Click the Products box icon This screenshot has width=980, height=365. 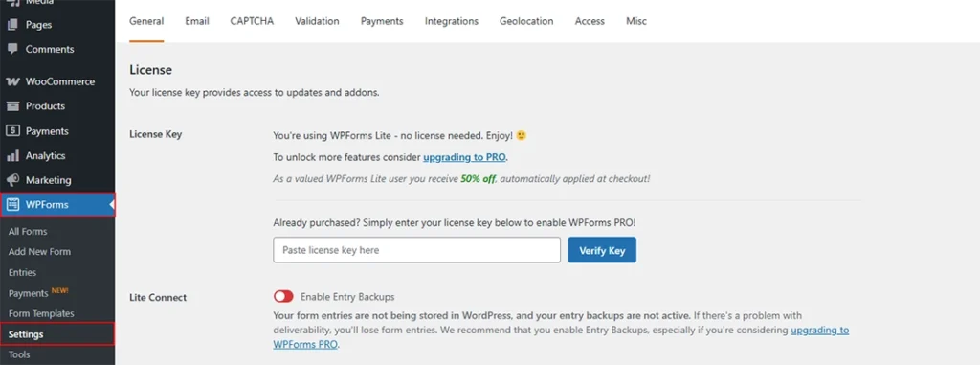tap(12, 106)
